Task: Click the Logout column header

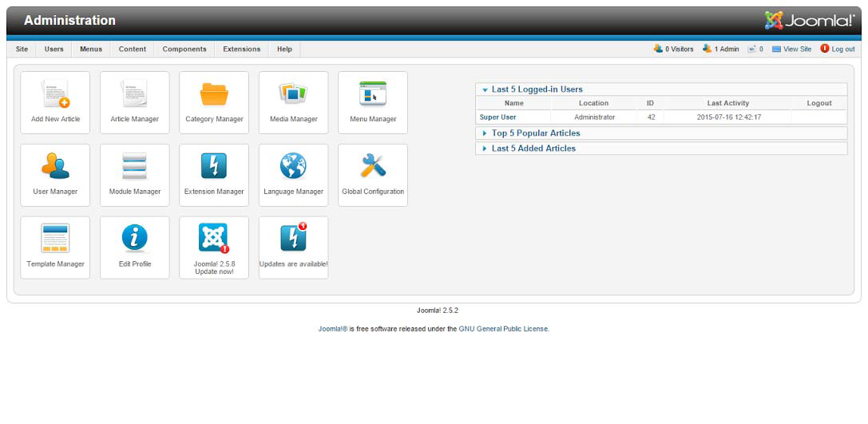Action: [x=819, y=103]
